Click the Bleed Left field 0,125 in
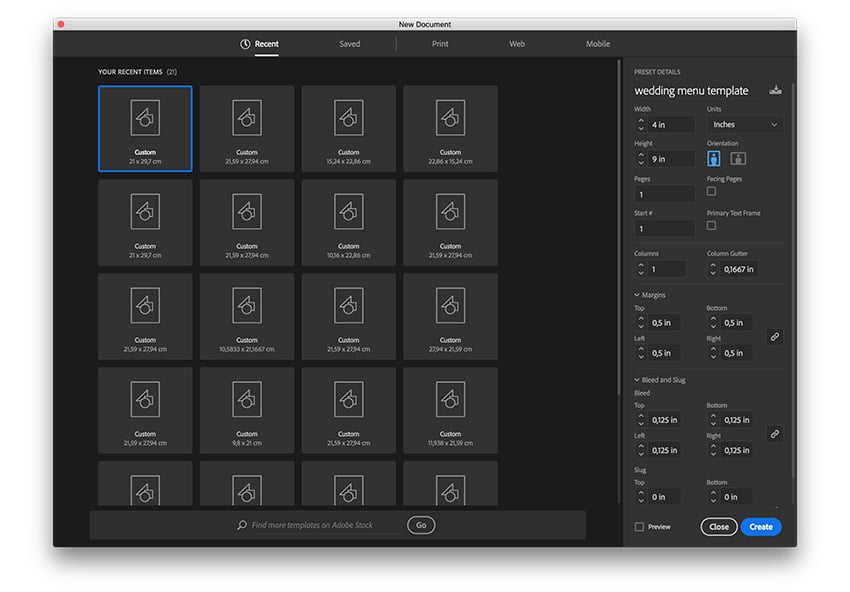 [665, 450]
